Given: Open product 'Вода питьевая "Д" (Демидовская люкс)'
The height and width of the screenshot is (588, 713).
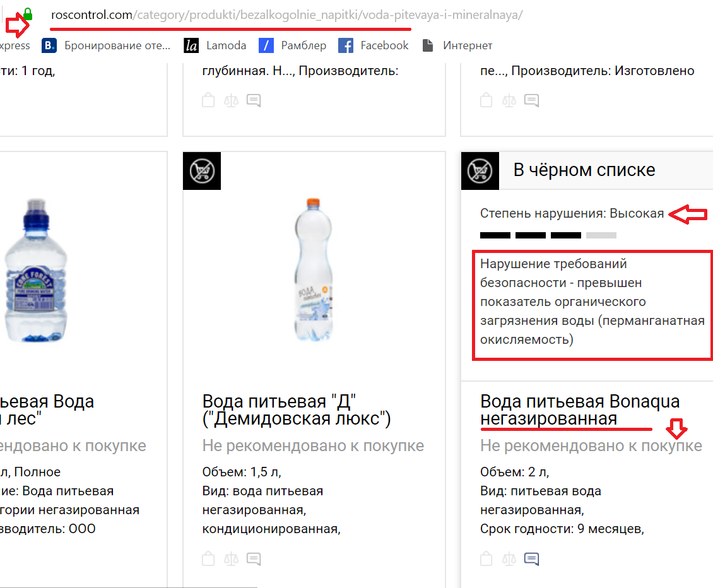Looking at the screenshot, I should coord(297,409).
